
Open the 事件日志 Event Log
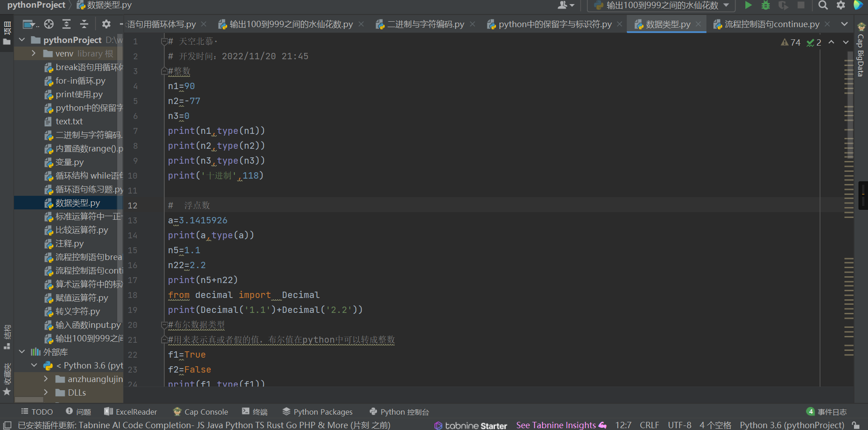833,411
